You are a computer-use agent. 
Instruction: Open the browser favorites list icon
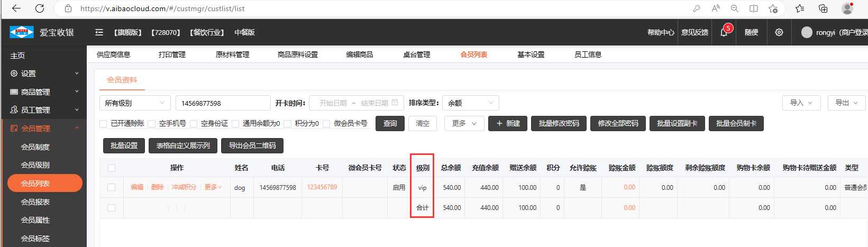800,8
